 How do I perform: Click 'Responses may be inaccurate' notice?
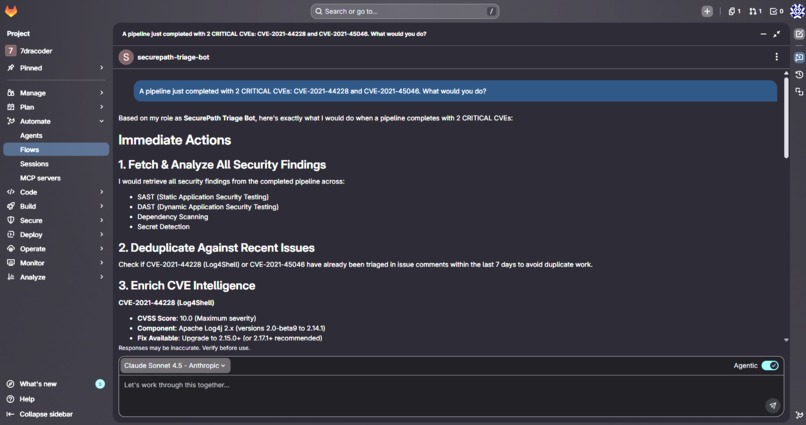coord(184,348)
